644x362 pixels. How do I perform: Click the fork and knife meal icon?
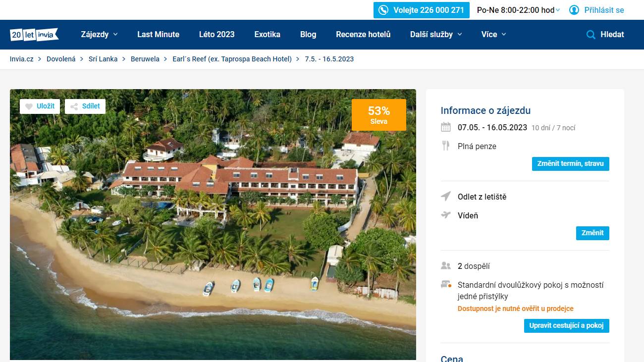click(446, 146)
